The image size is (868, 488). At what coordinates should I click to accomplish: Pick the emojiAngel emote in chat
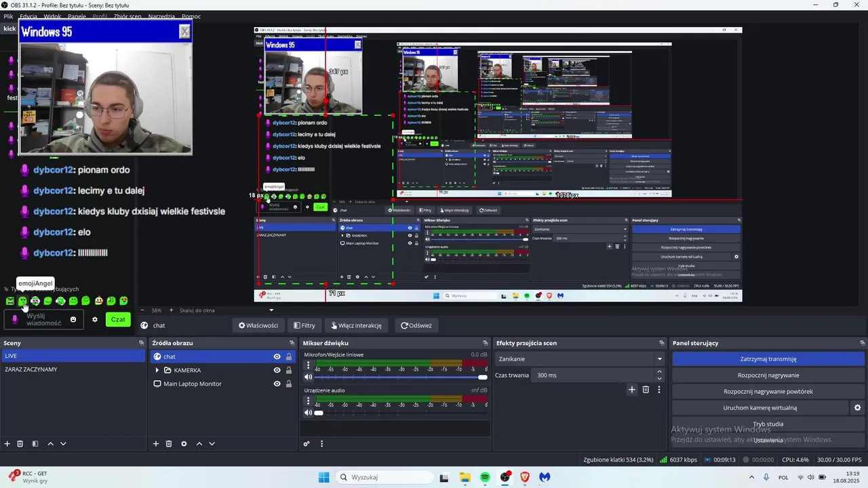(22, 301)
